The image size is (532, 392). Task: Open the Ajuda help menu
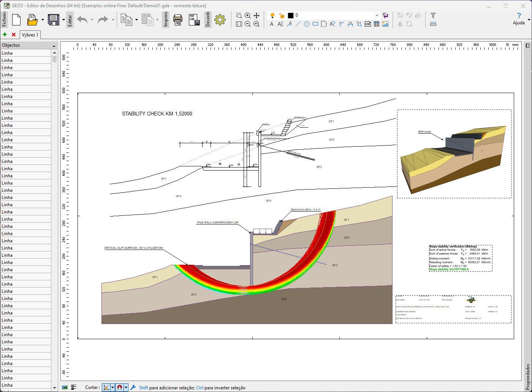(x=519, y=18)
